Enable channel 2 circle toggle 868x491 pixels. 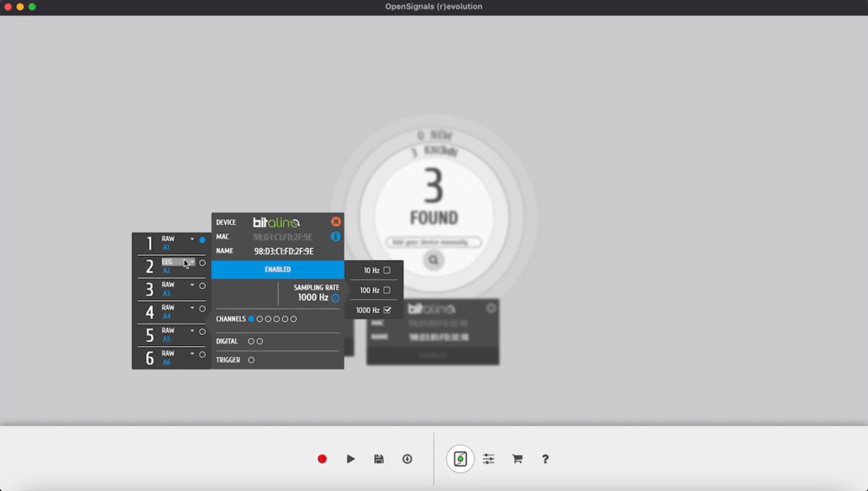click(202, 263)
